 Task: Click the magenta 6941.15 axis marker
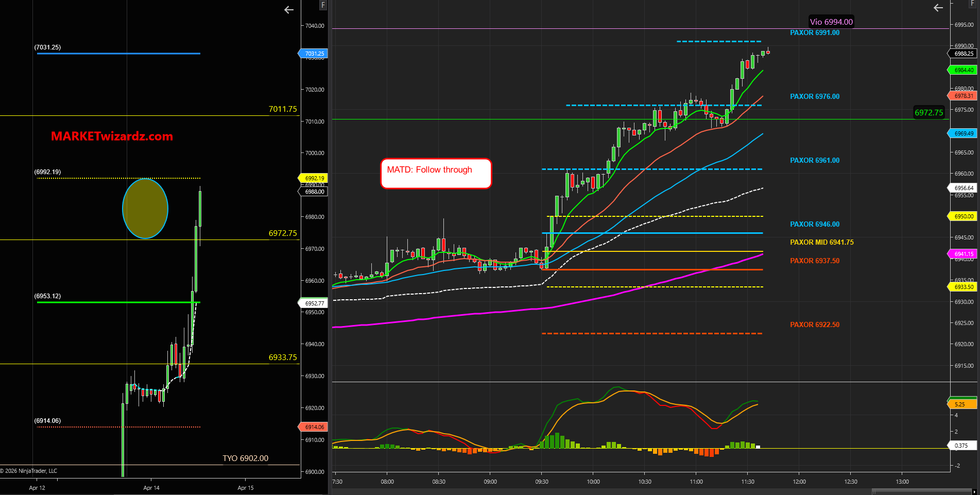click(963, 254)
